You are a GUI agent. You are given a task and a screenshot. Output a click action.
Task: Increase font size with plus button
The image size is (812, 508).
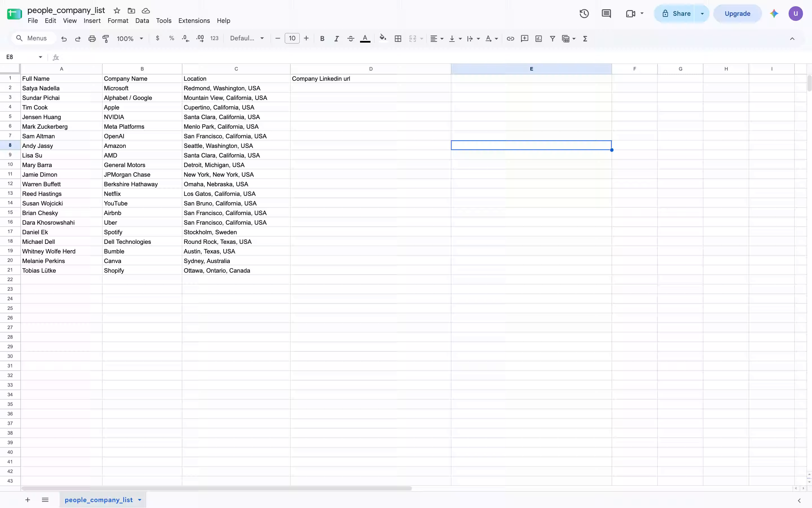(306, 39)
